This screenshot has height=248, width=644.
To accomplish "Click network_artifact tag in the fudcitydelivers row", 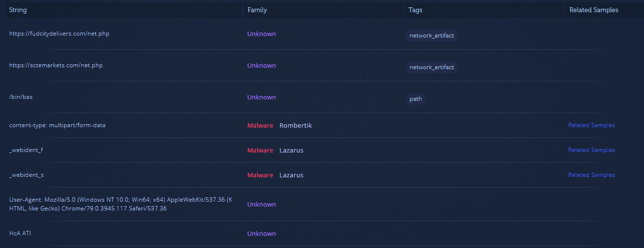I will point(431,36).
